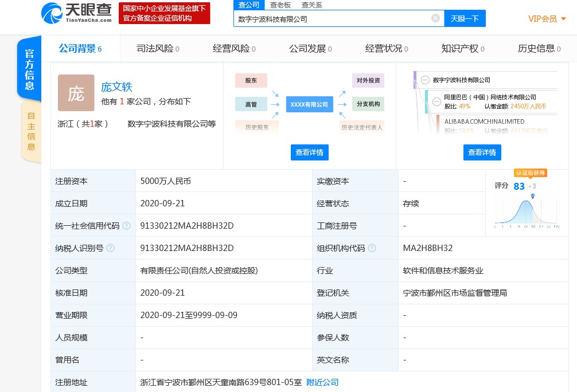
Task: Click the 高管 box in the diagram
Action: coord(251,104)
